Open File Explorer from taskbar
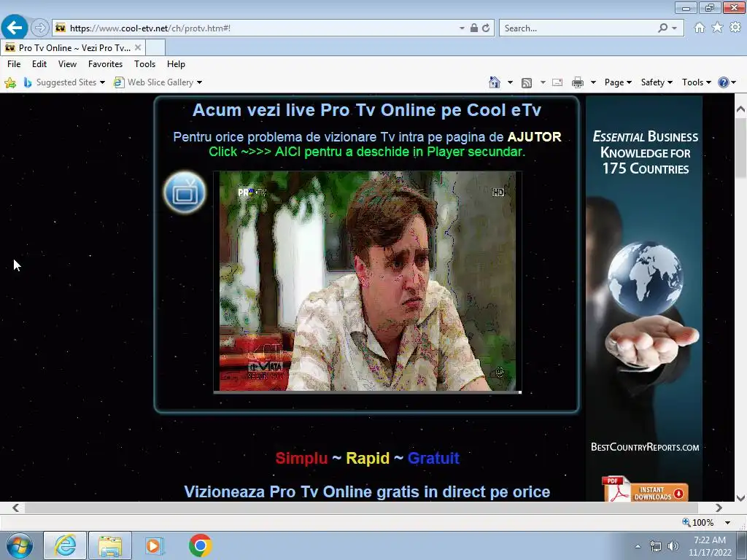The height and width of the screenshot is (560, 747). pyautogui.click(x=110, y=545)
